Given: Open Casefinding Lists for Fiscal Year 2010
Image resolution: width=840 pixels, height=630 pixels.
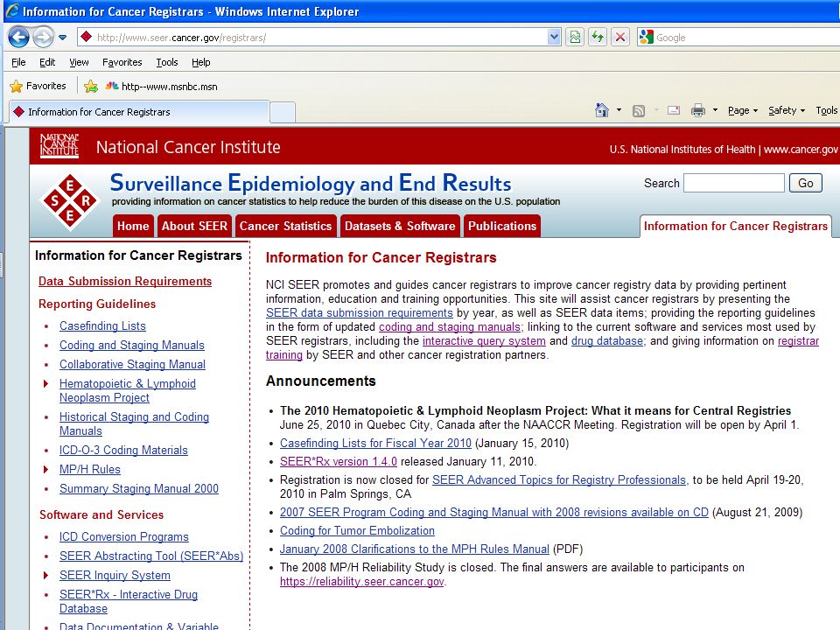Looking at the screenshot, I should (x=375, y=443).
